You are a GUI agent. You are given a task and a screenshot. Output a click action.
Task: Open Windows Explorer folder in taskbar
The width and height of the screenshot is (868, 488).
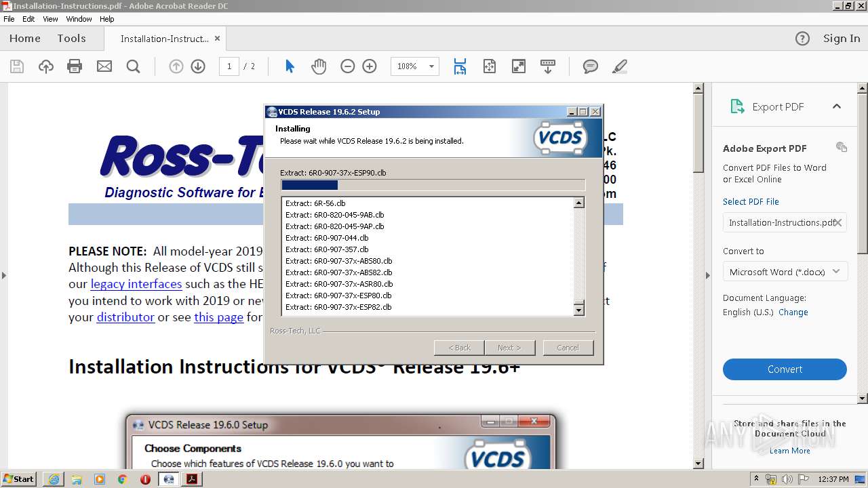(77, 479)
